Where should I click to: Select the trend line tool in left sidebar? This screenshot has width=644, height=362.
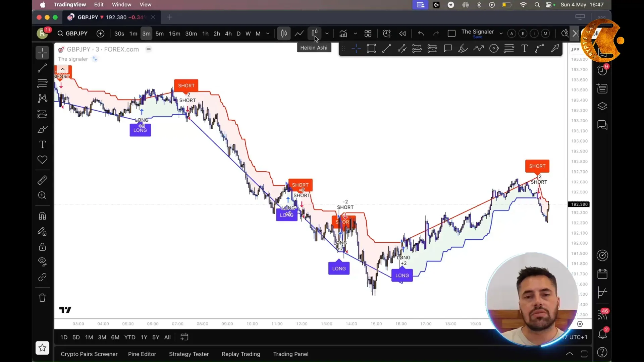click(x=42, y=68)
